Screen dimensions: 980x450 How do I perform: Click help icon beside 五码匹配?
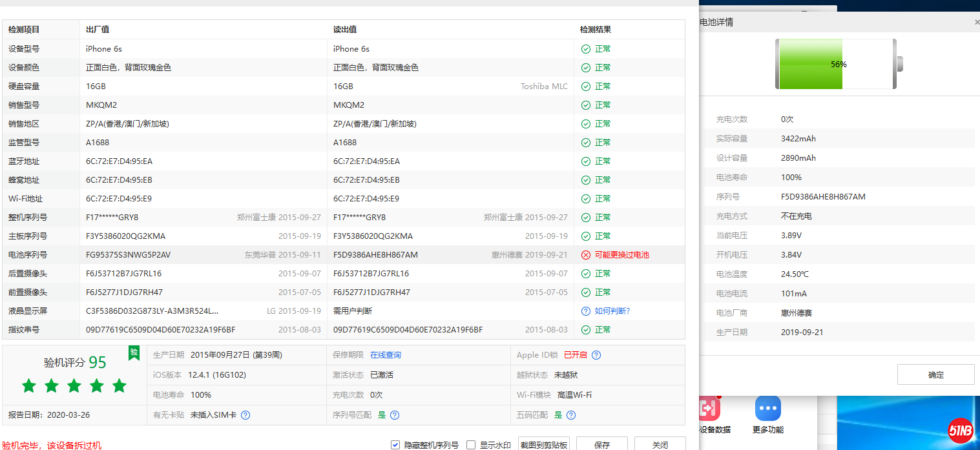571,415
